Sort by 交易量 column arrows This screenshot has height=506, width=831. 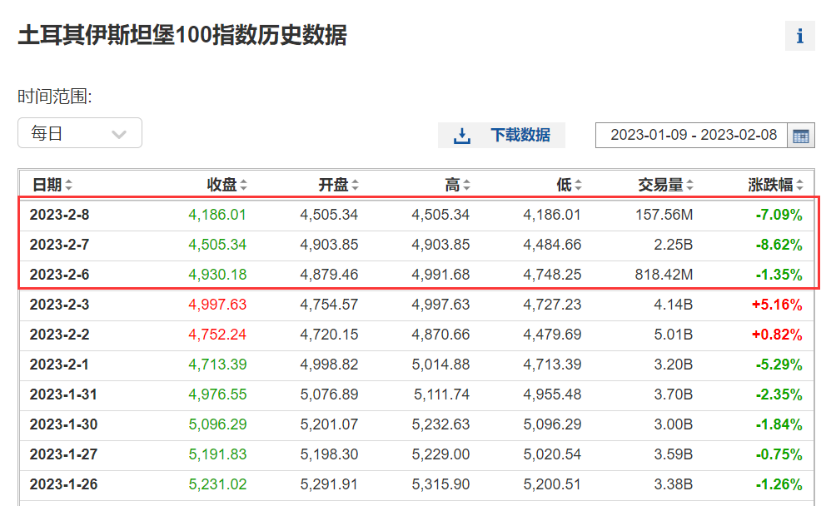click(689, 185)
